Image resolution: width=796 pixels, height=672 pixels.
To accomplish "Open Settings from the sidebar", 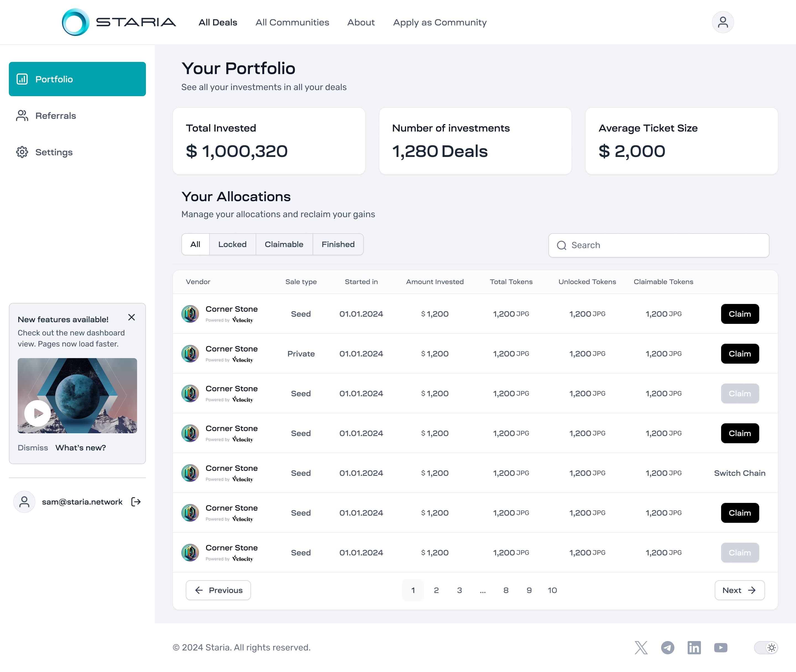I will (54, 152).
